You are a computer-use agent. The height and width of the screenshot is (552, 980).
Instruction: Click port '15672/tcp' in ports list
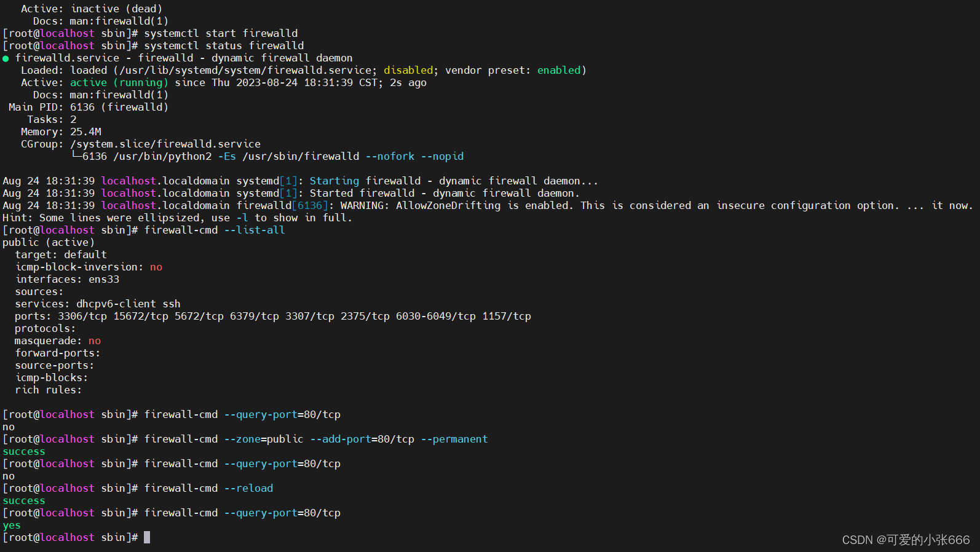[x=141, y=316]
